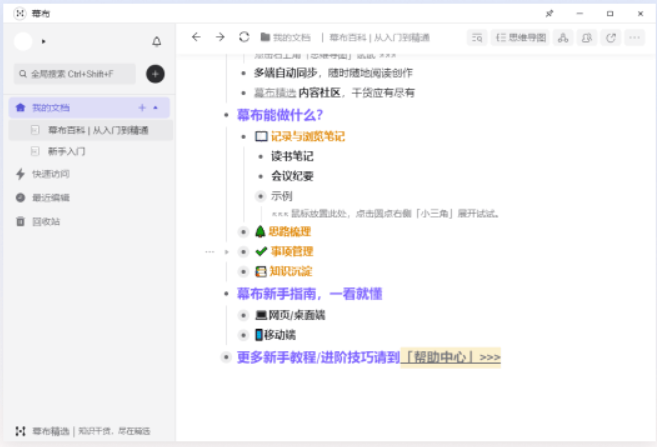This screenshot has width=657, height=447.
Task: Expand the collapsed 移动端 bullet
Action: (243, 335)
